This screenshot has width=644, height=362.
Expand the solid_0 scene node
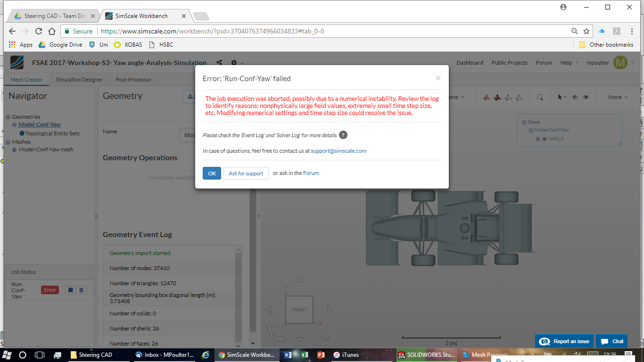pyautogui.click(x=538, y=139)
